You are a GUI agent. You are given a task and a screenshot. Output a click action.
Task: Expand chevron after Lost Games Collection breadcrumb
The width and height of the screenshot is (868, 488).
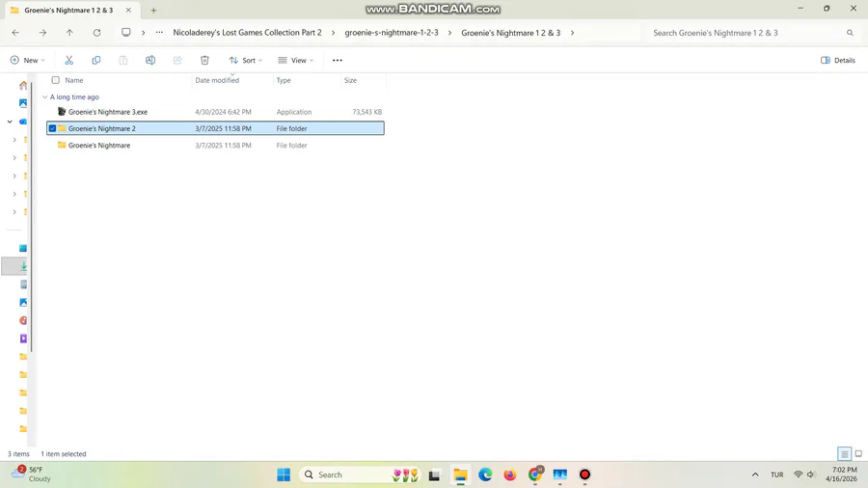334,33
